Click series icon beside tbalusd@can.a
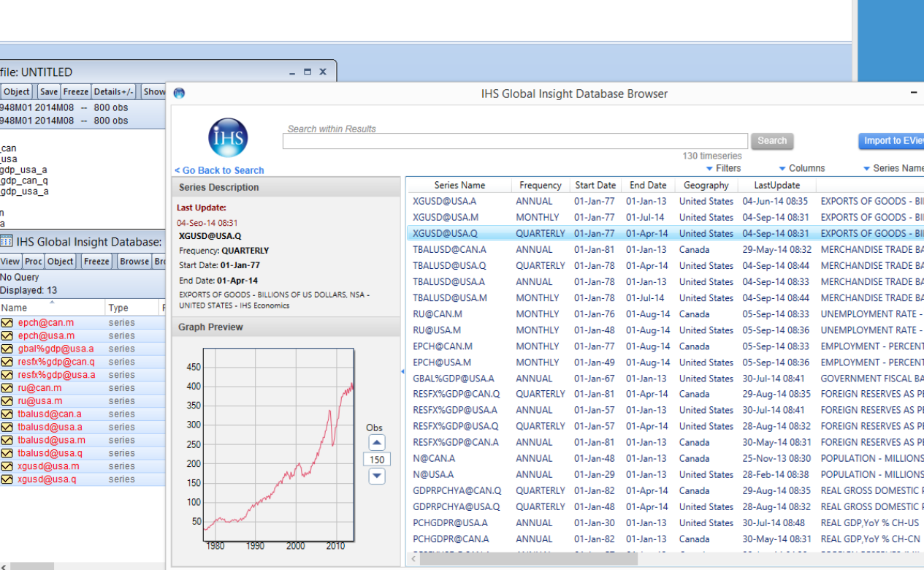 coord(7,414)
